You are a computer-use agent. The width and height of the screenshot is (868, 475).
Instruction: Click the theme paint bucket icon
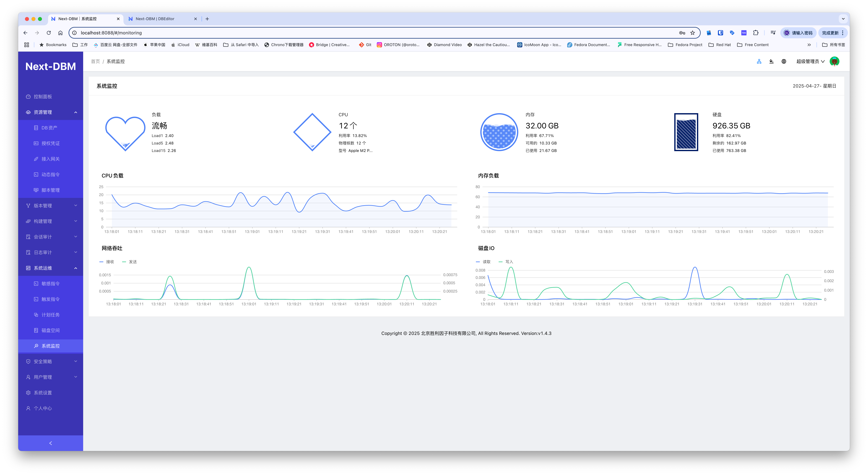click(x=771, y=61)
